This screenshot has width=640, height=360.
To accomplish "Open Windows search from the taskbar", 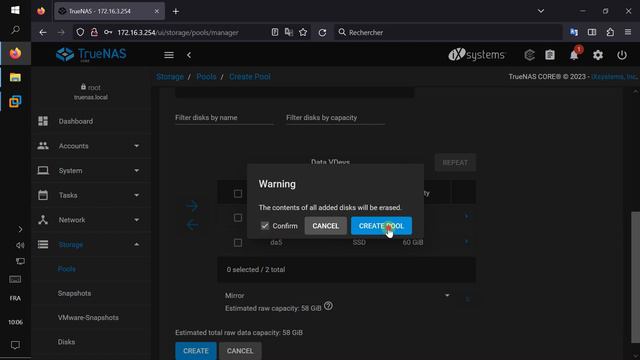I will [15, 30].
